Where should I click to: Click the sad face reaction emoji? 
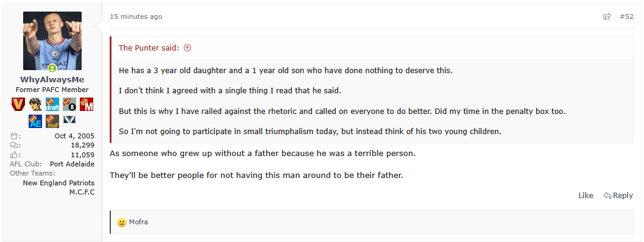[122, 222]
